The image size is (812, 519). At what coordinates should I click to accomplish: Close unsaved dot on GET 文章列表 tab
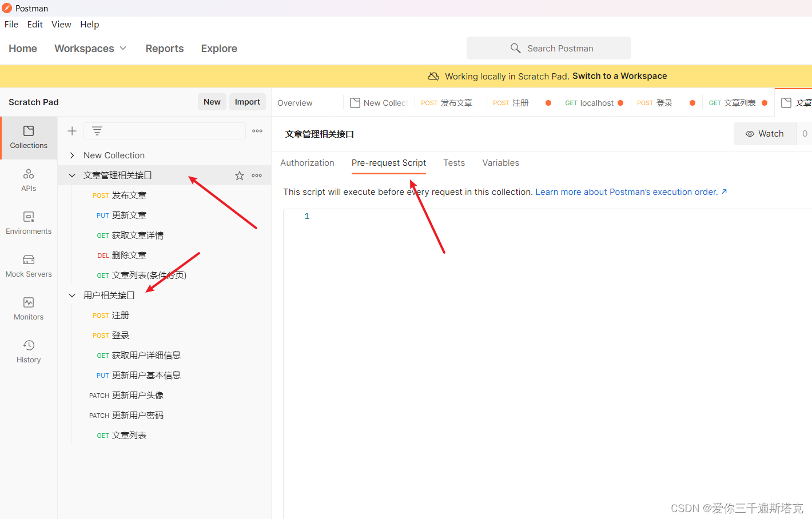point(765,103)
